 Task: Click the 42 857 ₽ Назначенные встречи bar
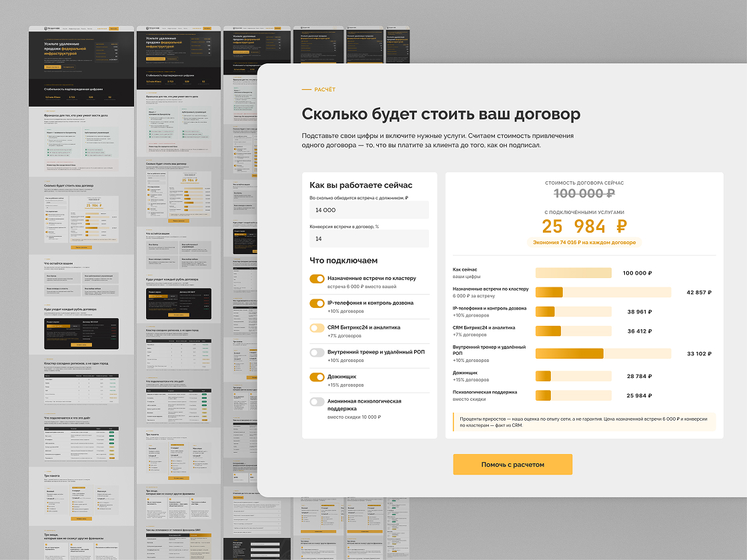603,293
